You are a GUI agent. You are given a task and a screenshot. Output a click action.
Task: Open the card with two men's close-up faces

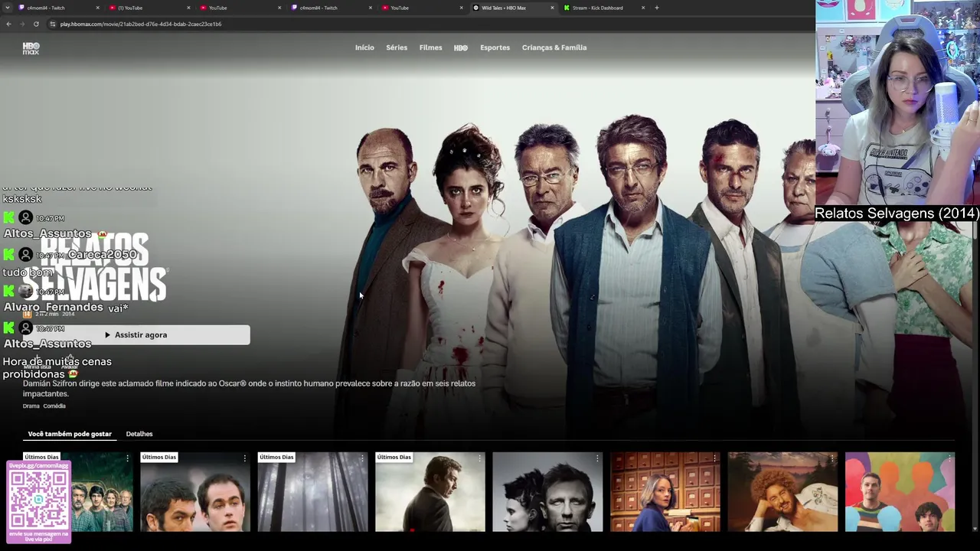click(195, 491)
